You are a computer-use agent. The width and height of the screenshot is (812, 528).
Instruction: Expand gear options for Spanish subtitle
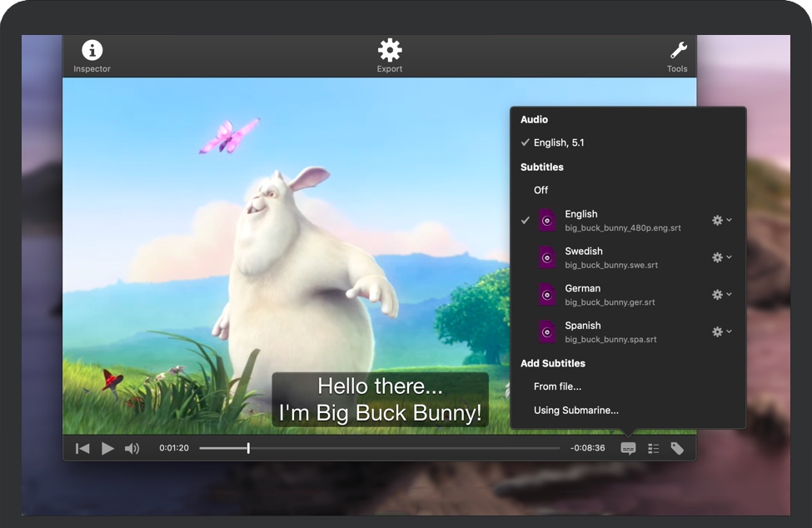[721, 331]
